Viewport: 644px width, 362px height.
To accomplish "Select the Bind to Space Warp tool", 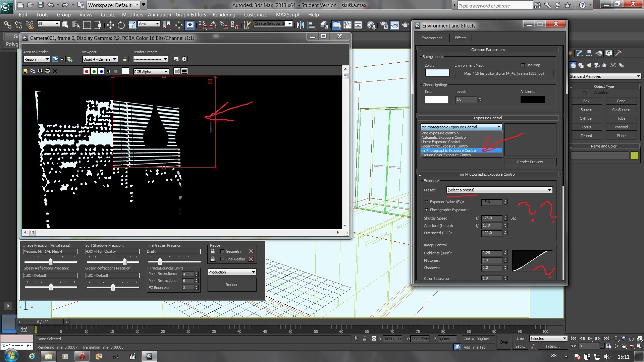I will coord(30,25).
